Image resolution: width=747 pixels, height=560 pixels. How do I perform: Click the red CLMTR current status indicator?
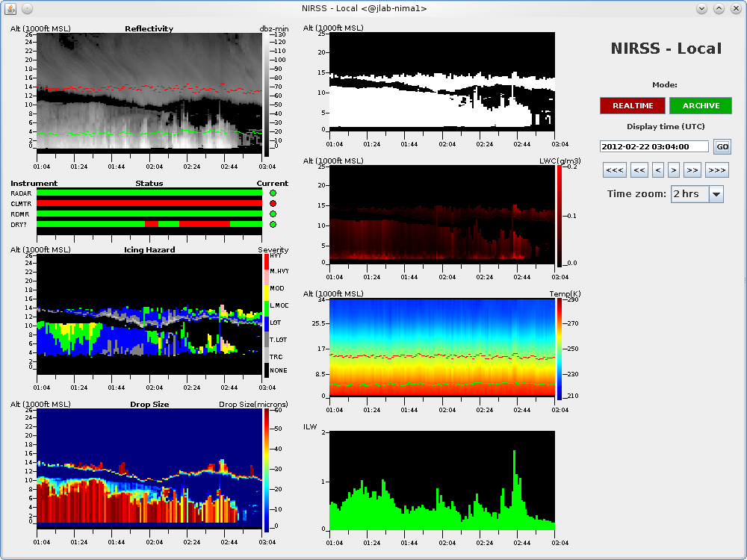273,204
